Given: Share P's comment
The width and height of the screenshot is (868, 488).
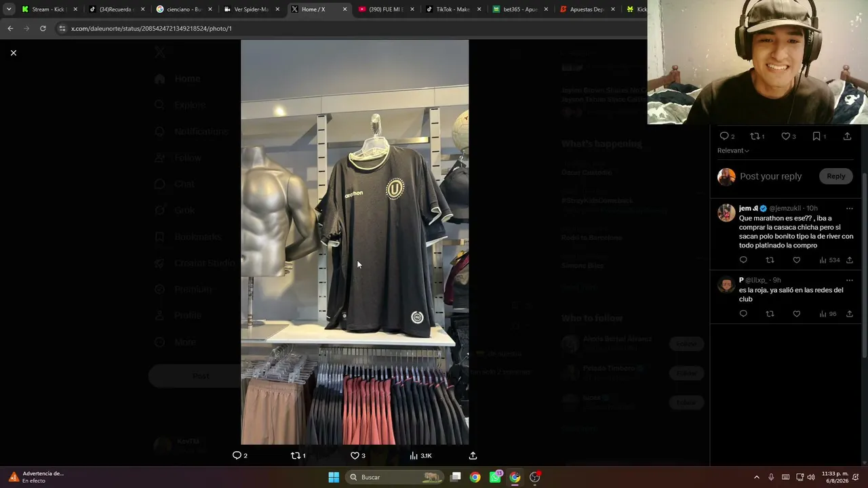Looking at the screenshot, I should point(849,314).
